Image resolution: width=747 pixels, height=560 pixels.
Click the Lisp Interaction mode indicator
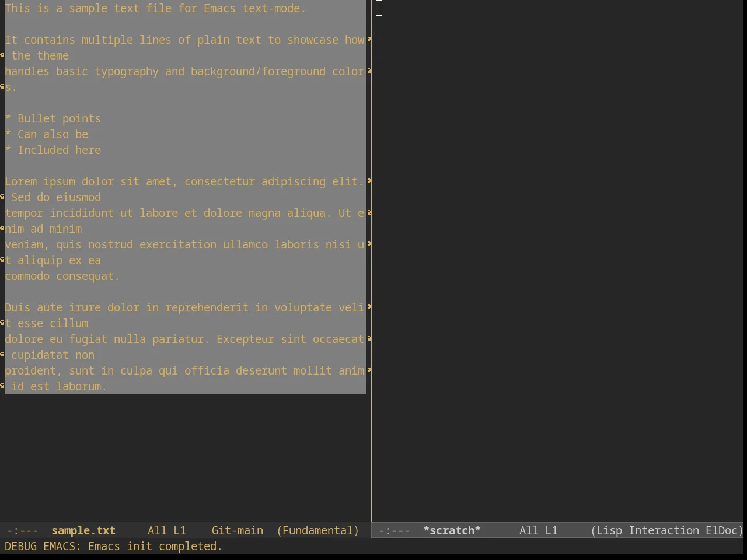(x=645, y=530)
